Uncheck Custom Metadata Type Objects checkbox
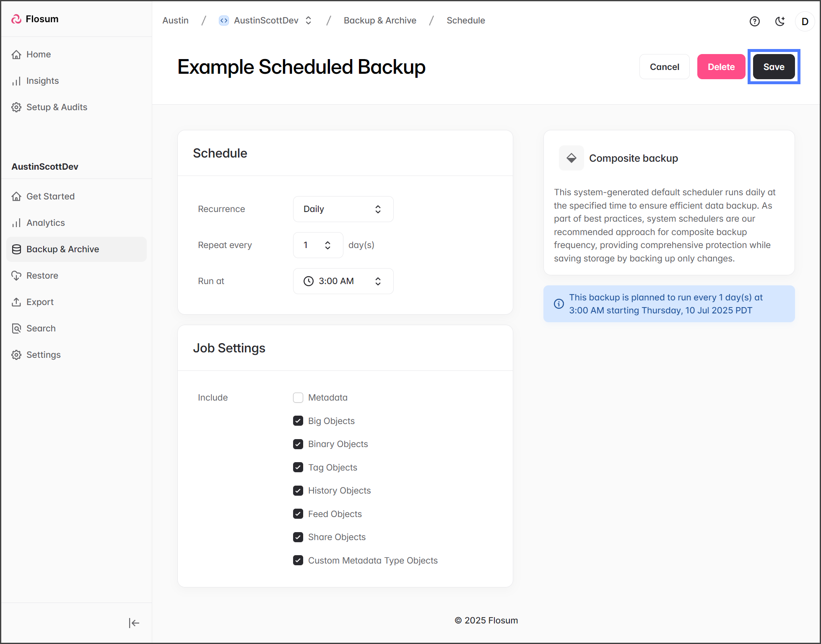The image size is (821, 644). pyautogui.click(x=298, y=560)
